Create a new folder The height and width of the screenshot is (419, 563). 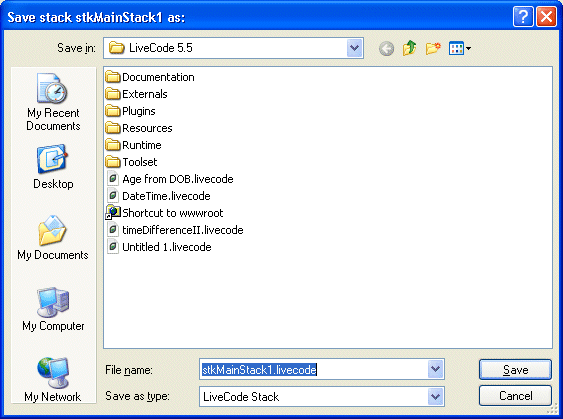point(433,48)
